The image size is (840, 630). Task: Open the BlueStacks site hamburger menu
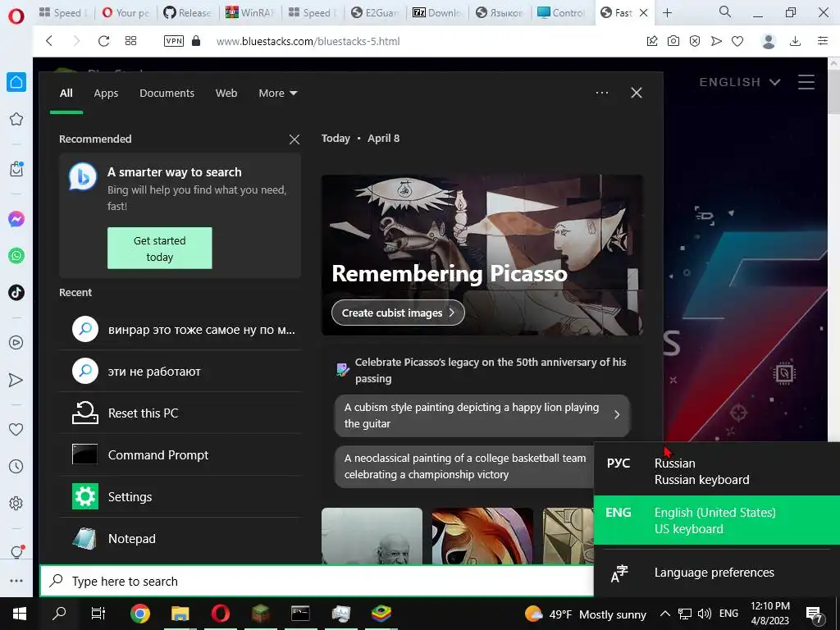pyautogui.click(x=806, y=82)
